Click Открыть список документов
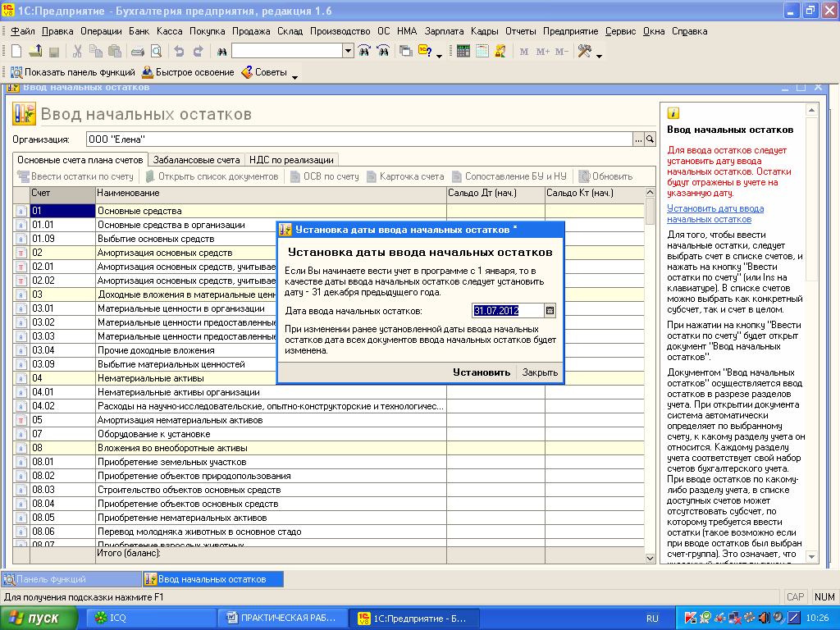The width and height of the screenshot is (840, 630). point(212,176)
